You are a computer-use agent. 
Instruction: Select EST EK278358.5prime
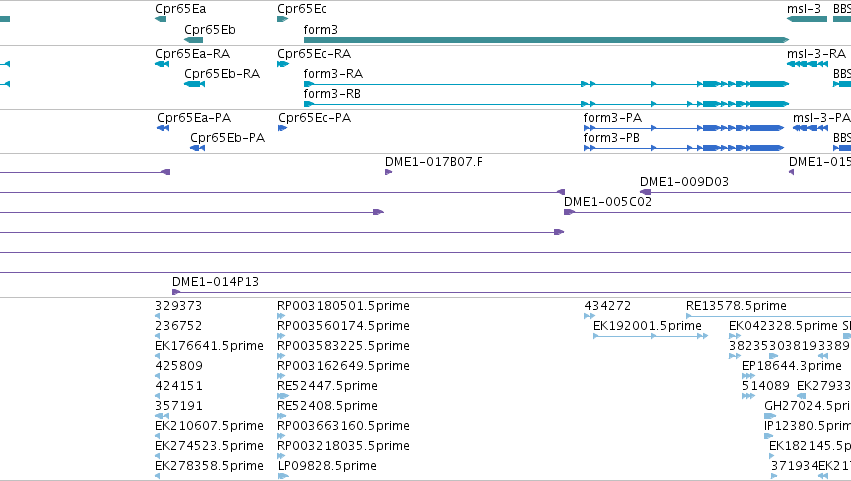[x=209, y=466]
